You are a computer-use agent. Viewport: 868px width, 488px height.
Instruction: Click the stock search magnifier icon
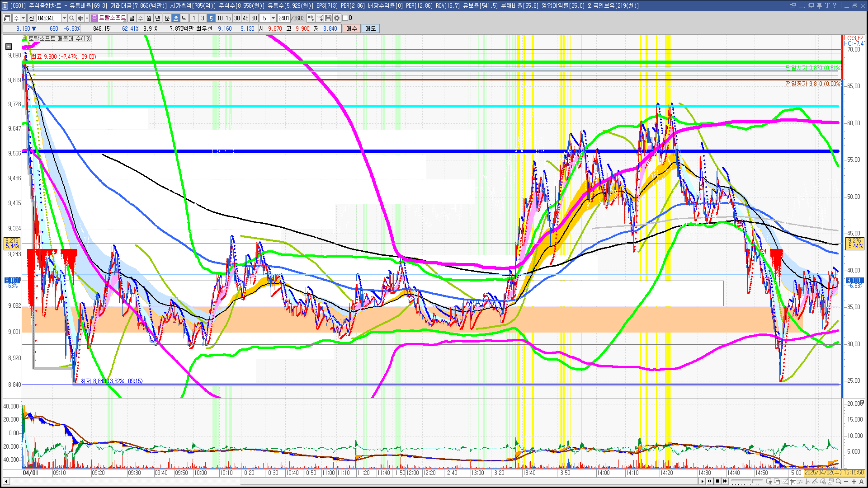(71, 18)
